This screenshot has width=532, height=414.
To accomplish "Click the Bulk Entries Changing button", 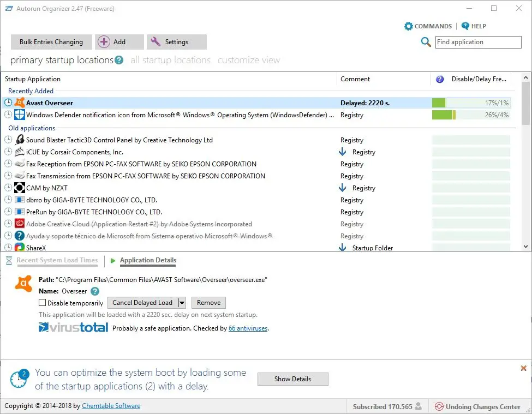I will (x=51, y=42).
